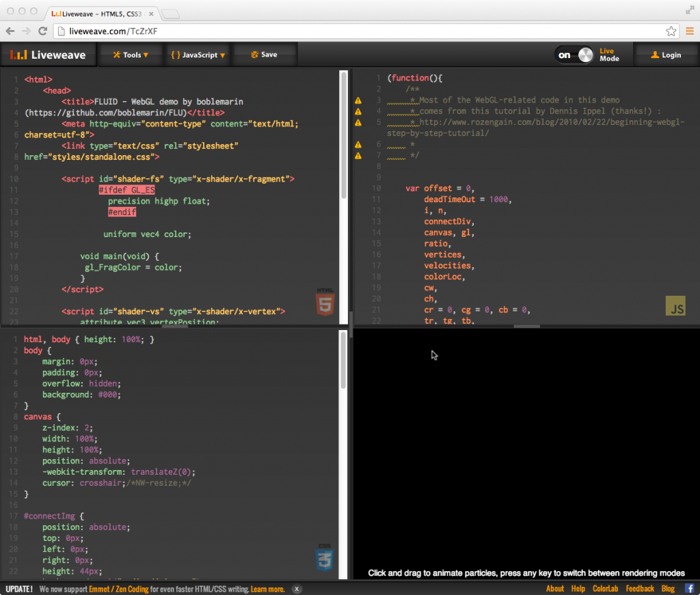
Task: Click the warning icon on JavaScript line 3
Action: point(358,100)
